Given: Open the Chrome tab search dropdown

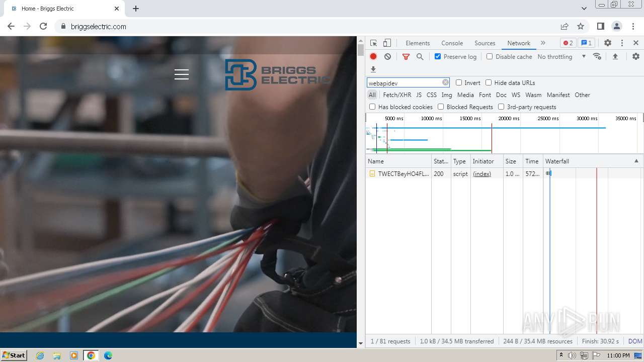Looking at the screenshot, I should (584, 9).
